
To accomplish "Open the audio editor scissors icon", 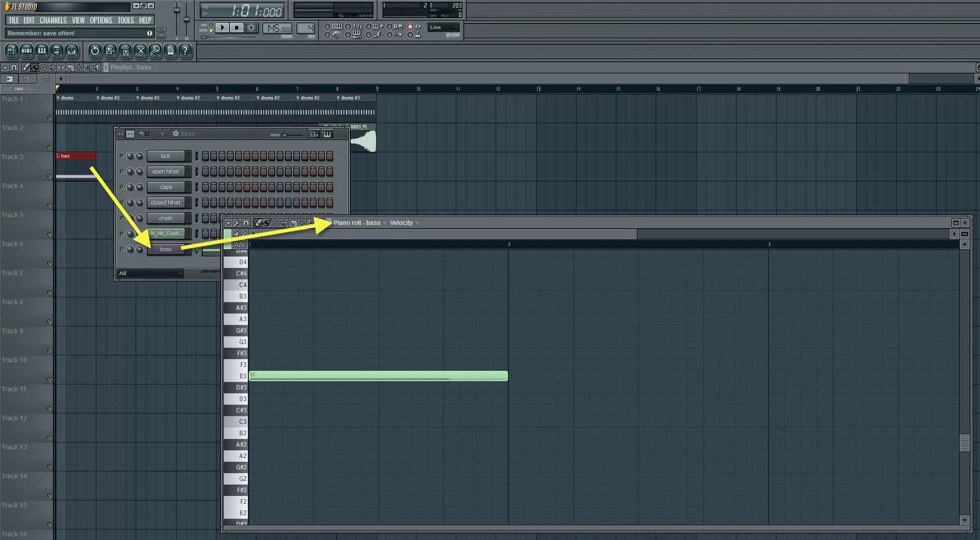I will [140, 51].
